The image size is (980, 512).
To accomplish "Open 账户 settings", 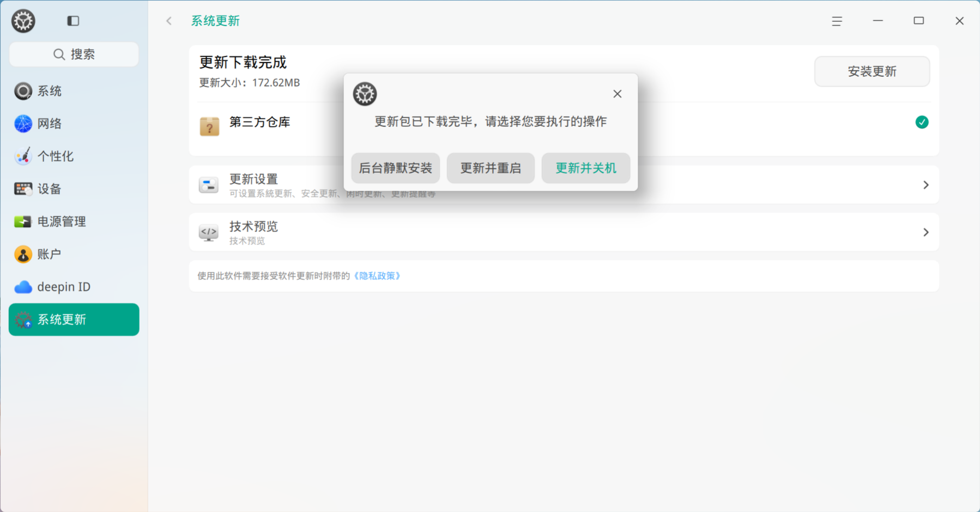I will pyautogui.click(x=74, y=254).
